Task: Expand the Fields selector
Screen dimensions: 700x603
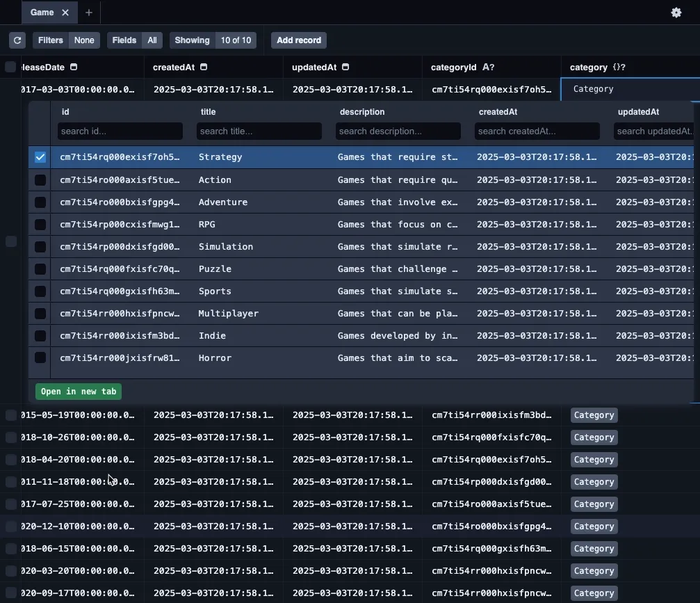Action: click(x=135, y=40)
